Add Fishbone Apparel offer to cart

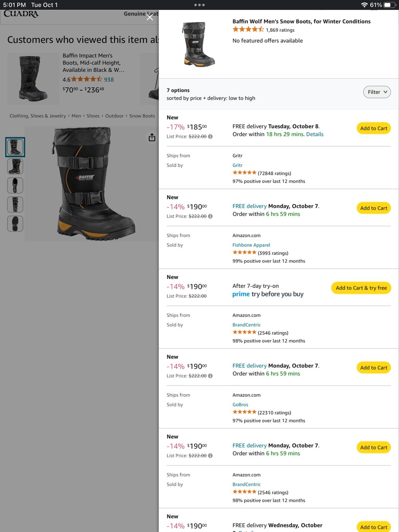[374, 208]
